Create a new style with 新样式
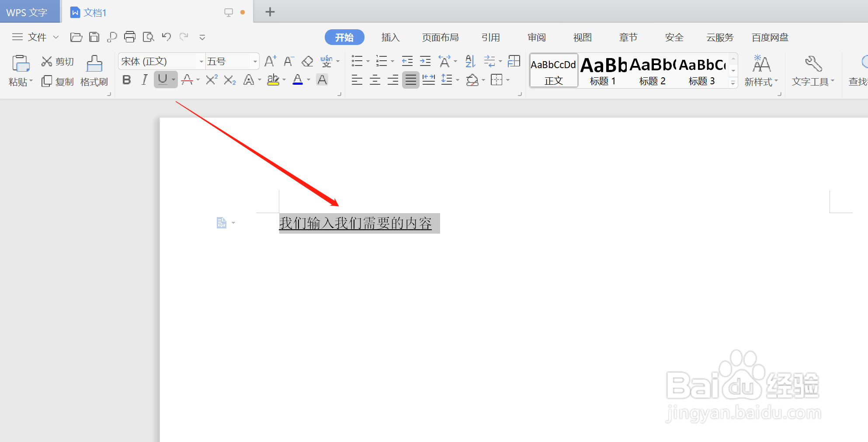This screenshot has width=868, height=442. tap(761, 71)
